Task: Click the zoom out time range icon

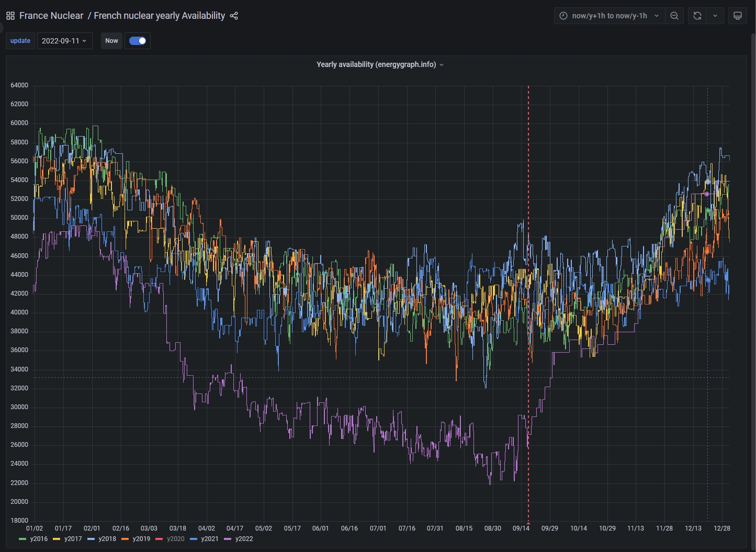Action: [674, 16]
